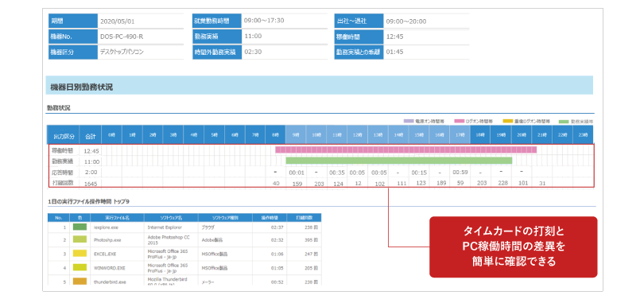
Task: Click the green 勤務実績 bar in the timeline
Action: pos(399,160)
